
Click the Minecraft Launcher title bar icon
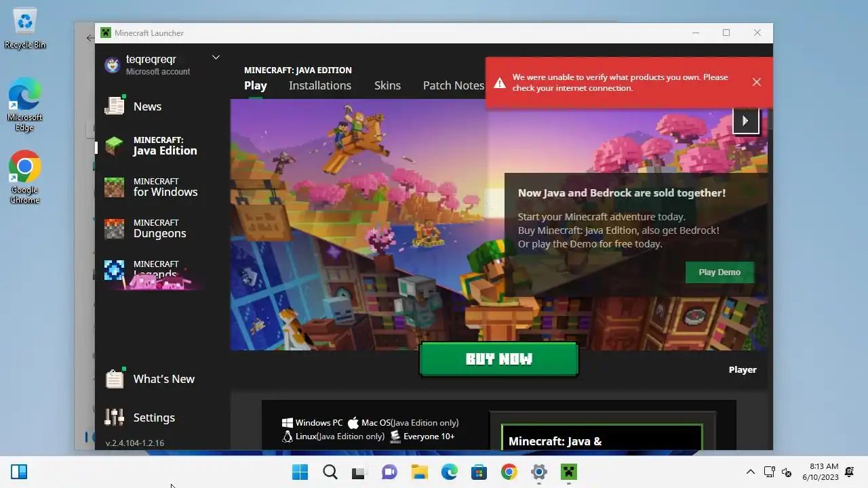106,33
